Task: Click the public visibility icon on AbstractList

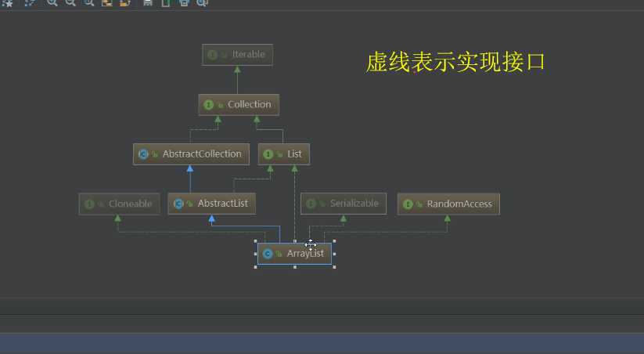Action: [189, 204]
